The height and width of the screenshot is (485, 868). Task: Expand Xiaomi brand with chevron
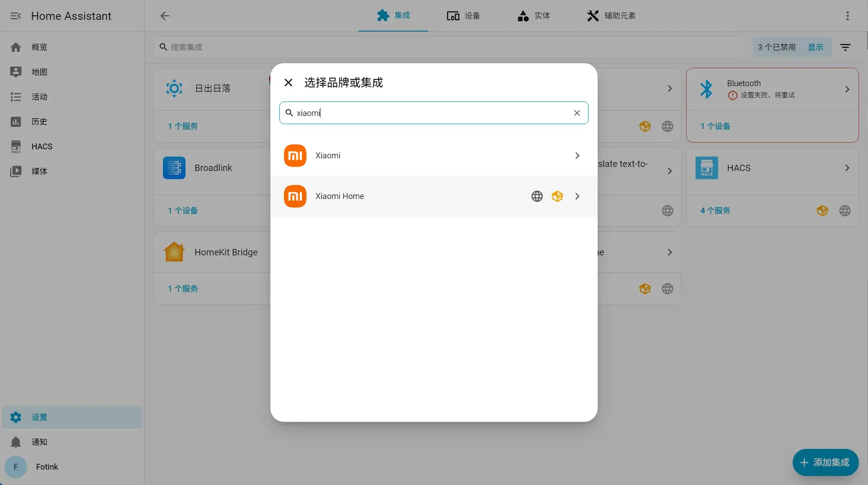577,156
